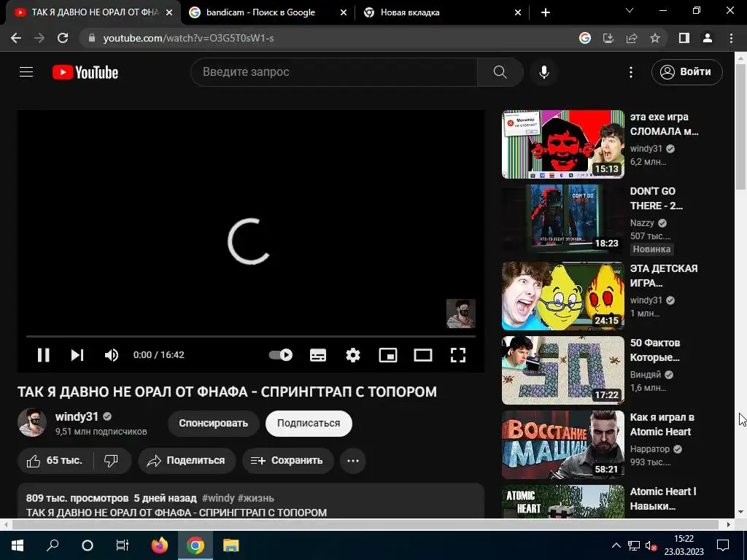This screenshot has height=560, width=747.
Task: Enable miniplayer mode
Action: click(388, 355)
